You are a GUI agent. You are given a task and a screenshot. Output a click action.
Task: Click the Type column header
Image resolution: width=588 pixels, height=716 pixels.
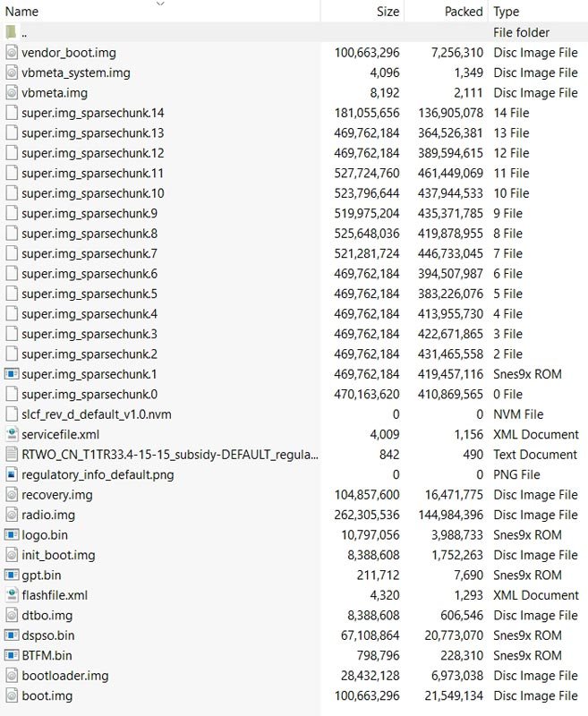pyautogui.click(x=507, y=12)
